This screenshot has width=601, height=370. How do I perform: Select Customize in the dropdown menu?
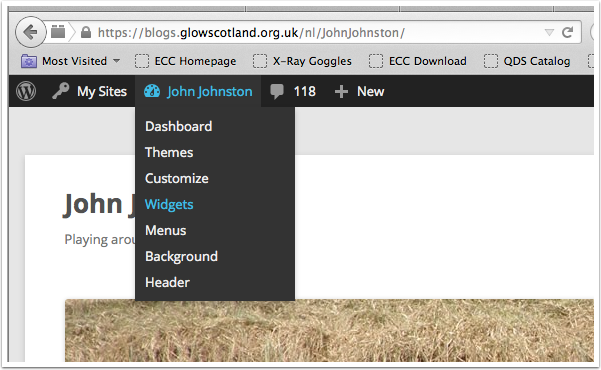click(177, 178)
